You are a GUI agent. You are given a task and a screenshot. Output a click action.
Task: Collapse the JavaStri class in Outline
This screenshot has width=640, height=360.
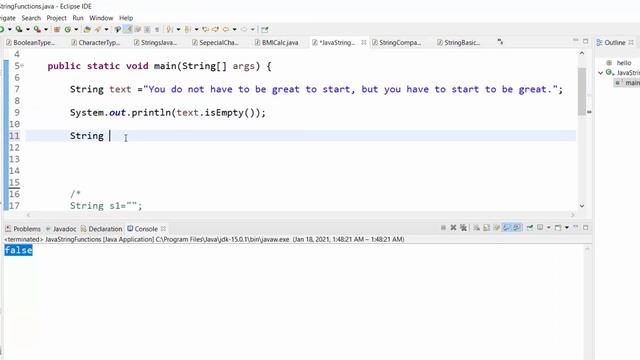[x=601, y=73]
